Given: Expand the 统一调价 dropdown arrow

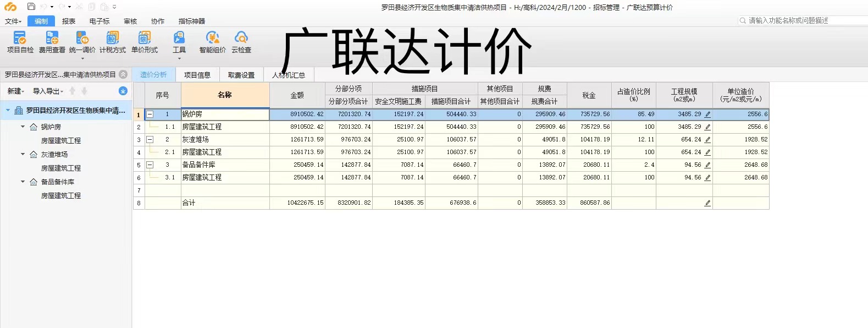Looking at the screenshot, I should [82, 58].
